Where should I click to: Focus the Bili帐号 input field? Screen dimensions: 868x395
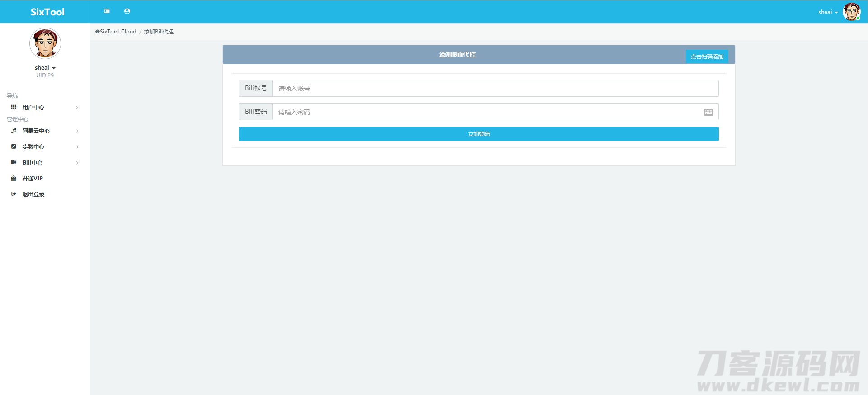(x=495, y=89)
